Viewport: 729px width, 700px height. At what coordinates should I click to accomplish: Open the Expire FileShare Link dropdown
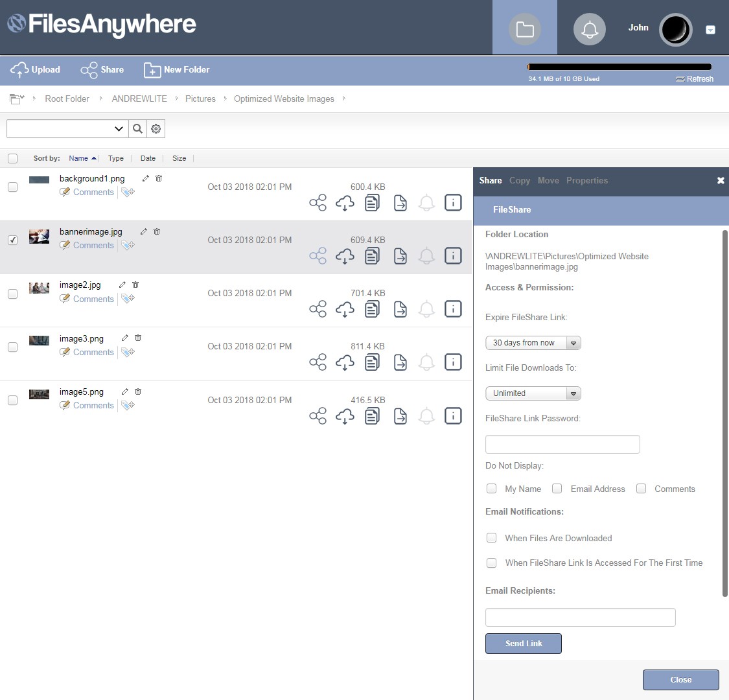click(x=533, y=342)
